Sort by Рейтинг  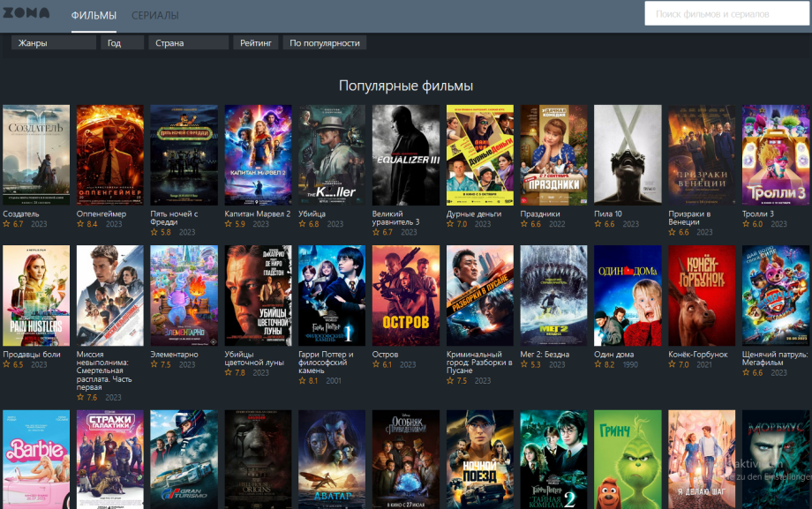click(256, 43)
